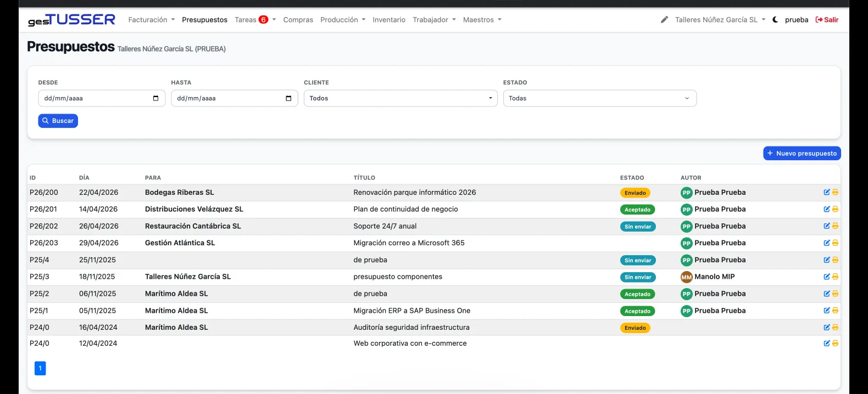Click the edit icon for budget P26/200
868x394 pixels.
coord(826,192)
